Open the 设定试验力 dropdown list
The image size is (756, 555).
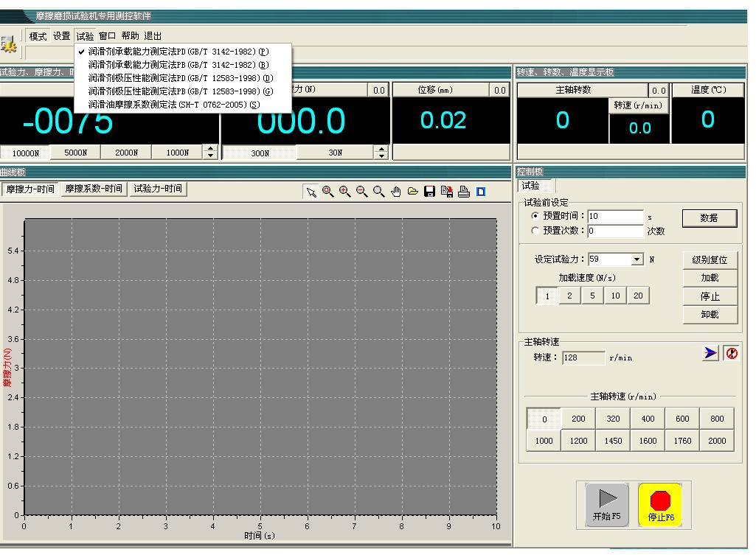[637, 259]
